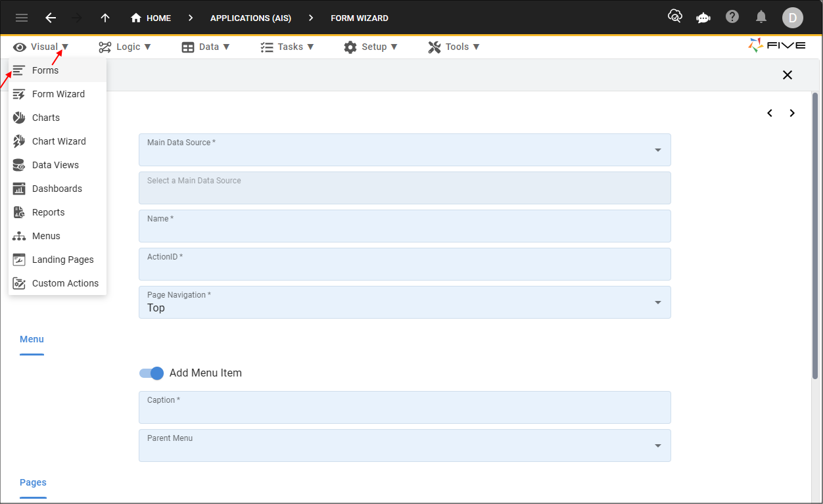The height and width of the screenshot is (504, 823).
Task: Choose Dashboards in the Visual menu
Action: [x=57, y=189]
